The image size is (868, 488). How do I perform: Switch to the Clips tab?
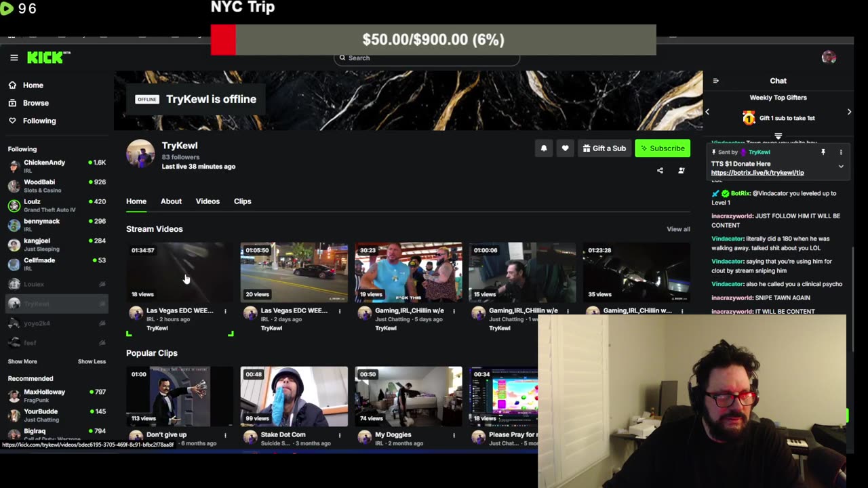(242, 201)
